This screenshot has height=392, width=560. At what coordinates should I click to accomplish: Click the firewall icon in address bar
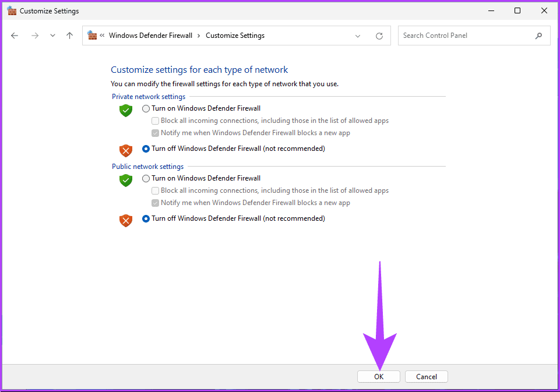click(x=92, y=36)
